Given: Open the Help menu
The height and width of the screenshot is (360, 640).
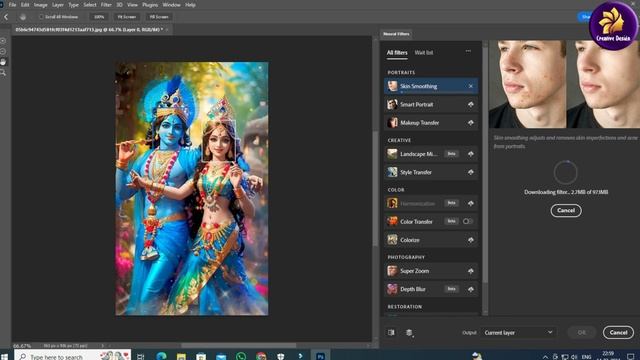Looking at the screenshot, I should [x=190, y=5].
